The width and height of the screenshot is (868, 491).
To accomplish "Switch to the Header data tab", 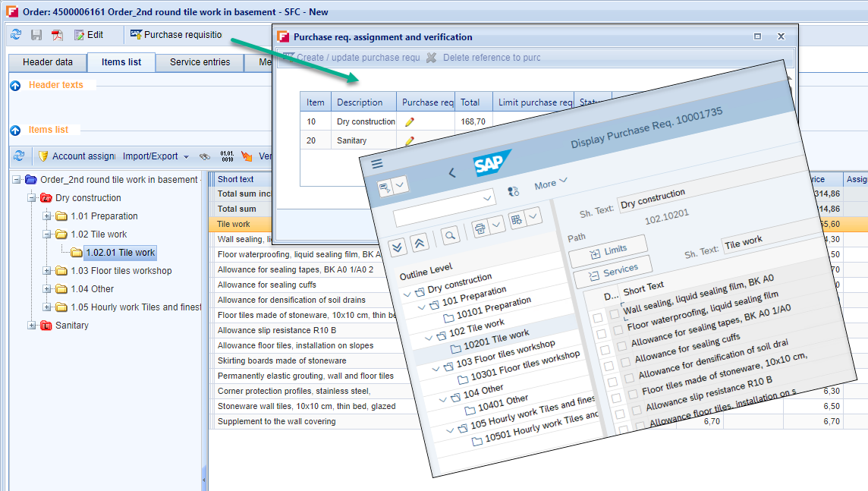I will (48, 62).
